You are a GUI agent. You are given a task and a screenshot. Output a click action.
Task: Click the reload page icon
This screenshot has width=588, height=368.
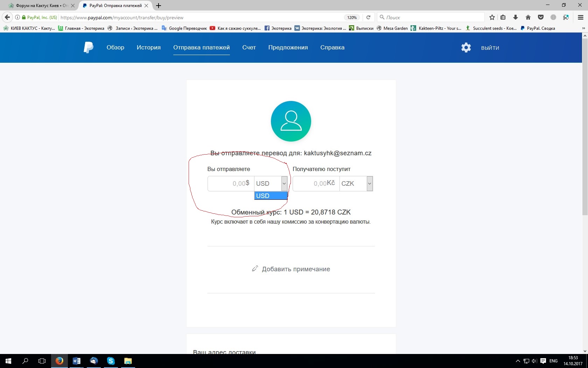pos(368,17)
